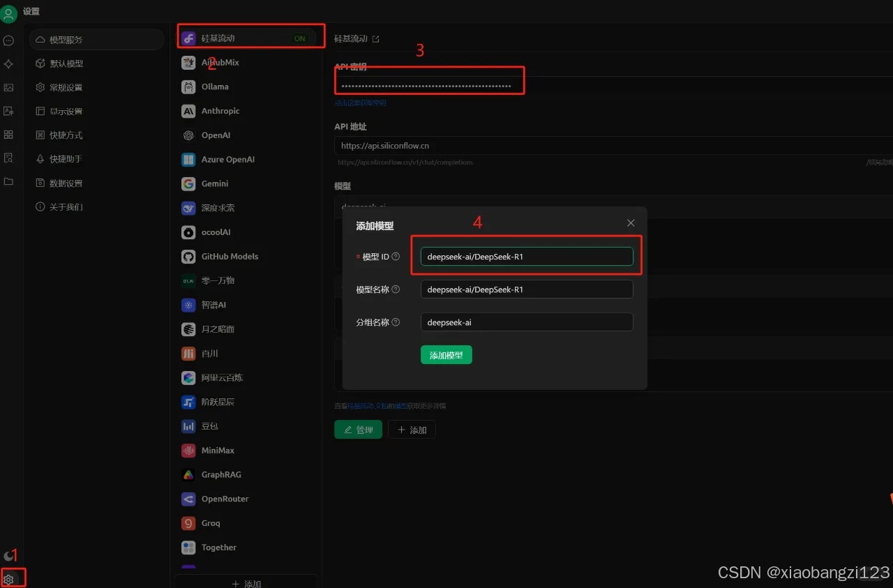Click the settings gear in the sidebar

(8, 579)
